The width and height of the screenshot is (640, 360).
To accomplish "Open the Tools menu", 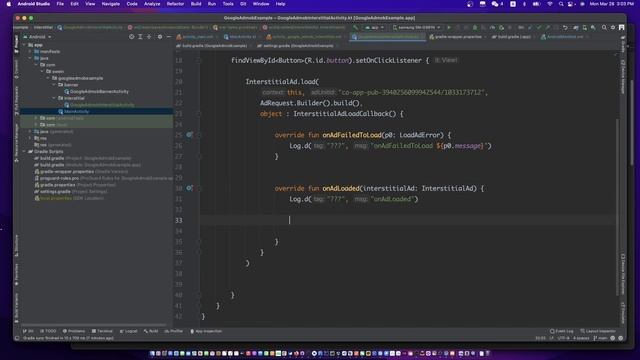I will pyautogui.click(x=228, y=4).
